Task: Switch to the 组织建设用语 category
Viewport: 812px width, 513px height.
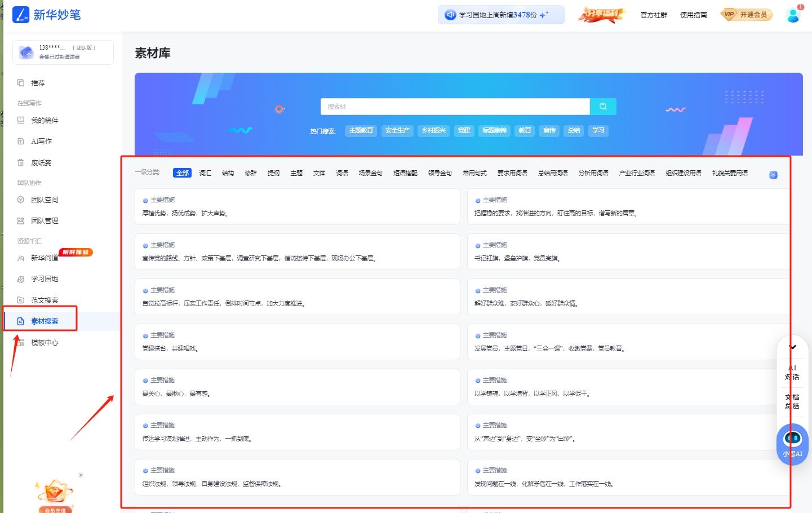Action: click(x=684, y=173)
